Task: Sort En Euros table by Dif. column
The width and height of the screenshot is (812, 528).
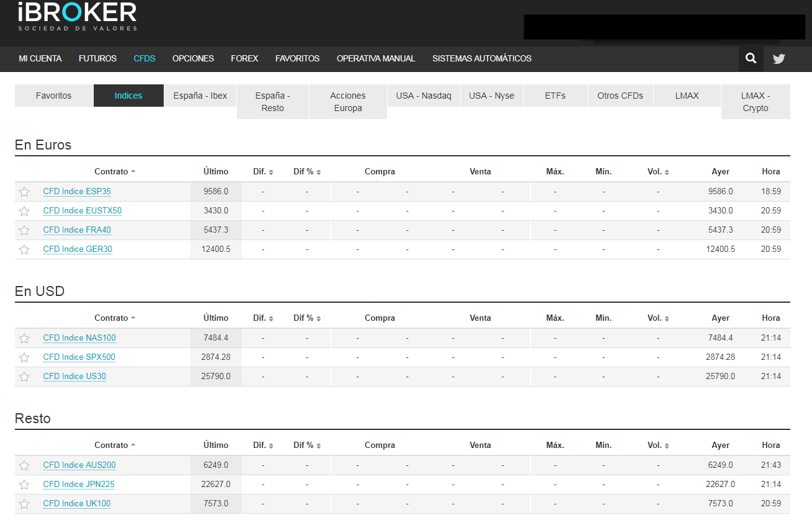Action: [263, 172]
